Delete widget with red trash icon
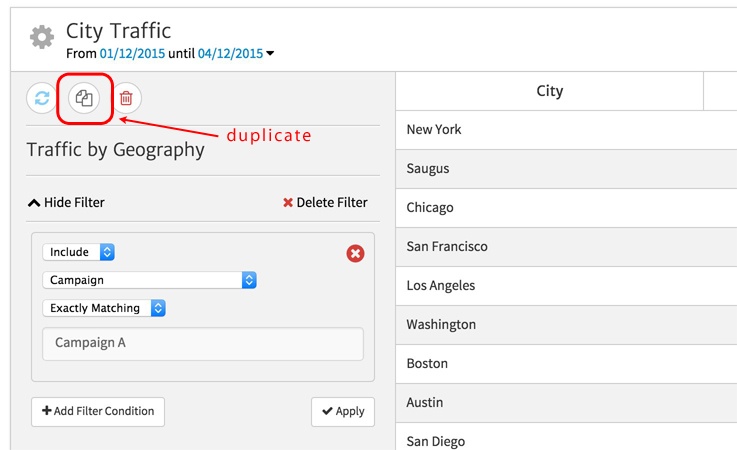Image resolution: width=737 pixels, height=450 pixels. click(x=126, y=98)
